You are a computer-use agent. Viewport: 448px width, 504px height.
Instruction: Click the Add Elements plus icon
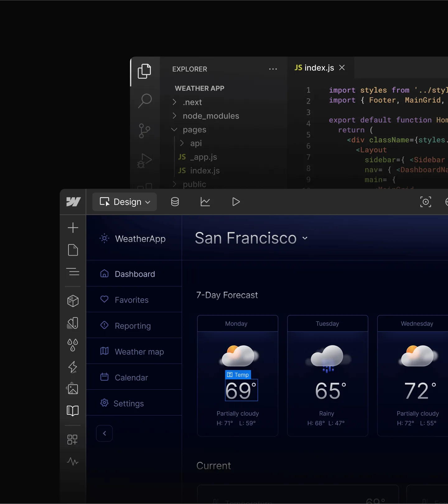(x=73, y=228)
